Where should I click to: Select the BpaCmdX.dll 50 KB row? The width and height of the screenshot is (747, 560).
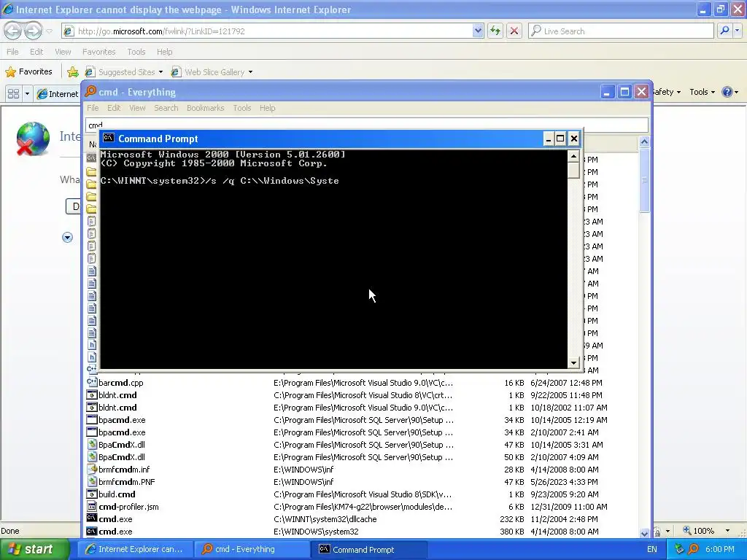click(361, 456)
